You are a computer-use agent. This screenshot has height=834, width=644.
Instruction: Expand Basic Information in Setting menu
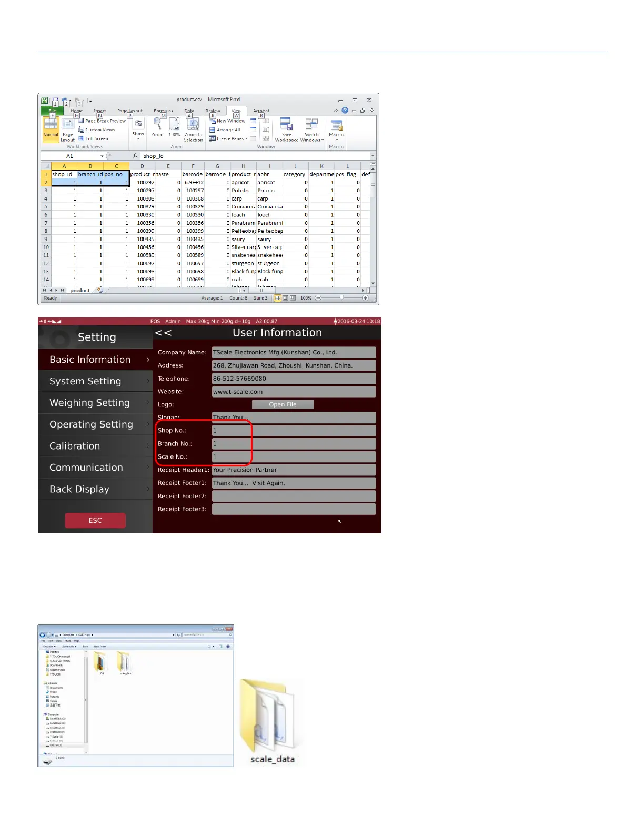click(x=95, y=360)
